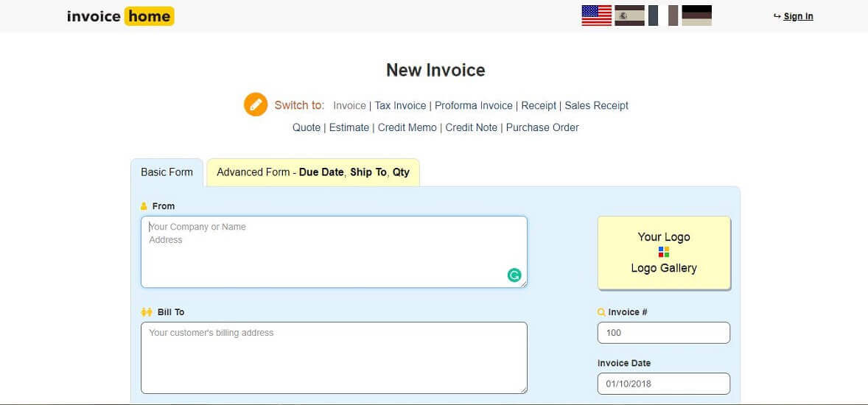This screenshot has height=405, width=868.
Task: Switch document type to Purchase Order
Action: tap(542, 127)
